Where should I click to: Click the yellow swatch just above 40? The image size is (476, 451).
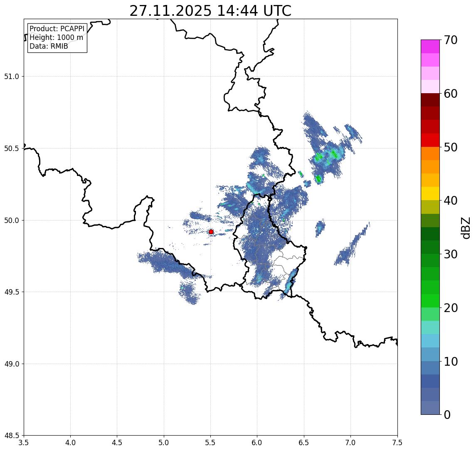(x=430, y=193)
